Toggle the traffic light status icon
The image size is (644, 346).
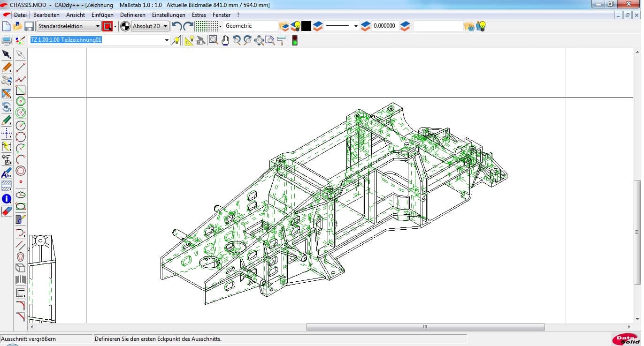pyautogui.click(x=295, y=40)
